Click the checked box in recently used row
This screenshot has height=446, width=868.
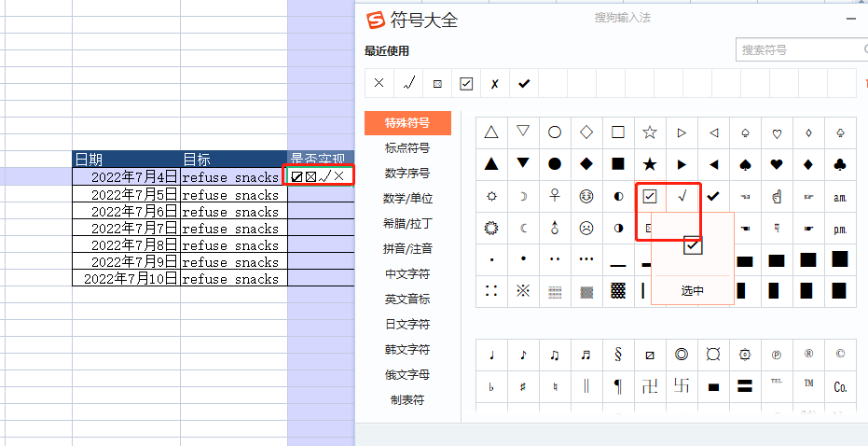coord(466,83)
